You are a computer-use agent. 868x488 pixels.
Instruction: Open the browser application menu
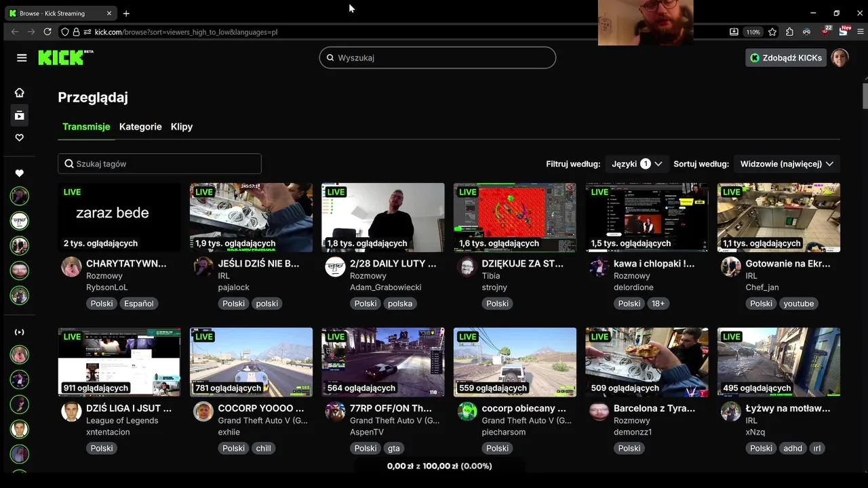(861, 32)
